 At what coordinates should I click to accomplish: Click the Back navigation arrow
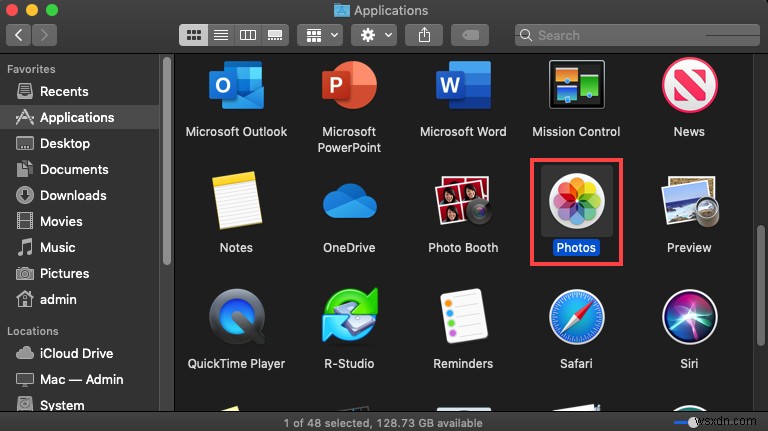[x=19, y=35]
